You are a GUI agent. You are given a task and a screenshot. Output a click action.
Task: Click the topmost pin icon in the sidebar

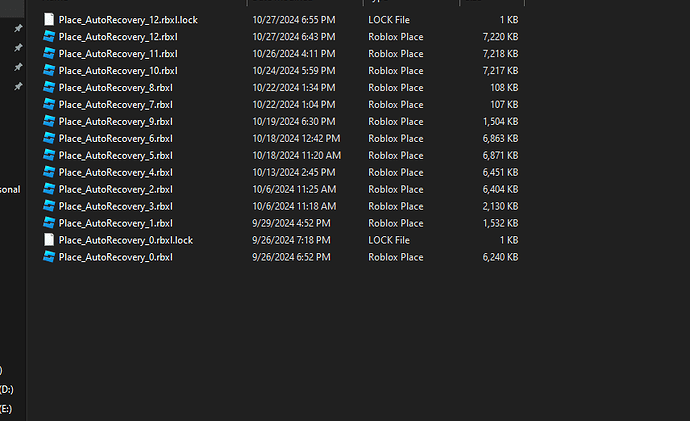pos(18,28)
